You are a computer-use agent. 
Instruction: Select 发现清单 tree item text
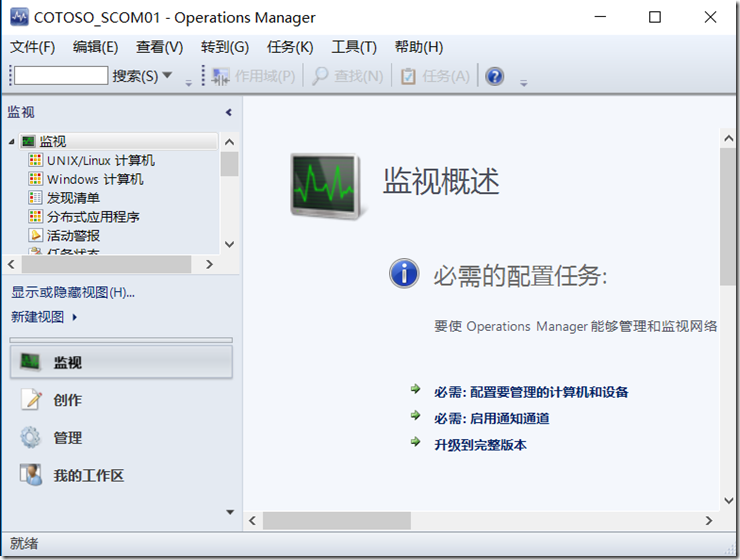73,198
